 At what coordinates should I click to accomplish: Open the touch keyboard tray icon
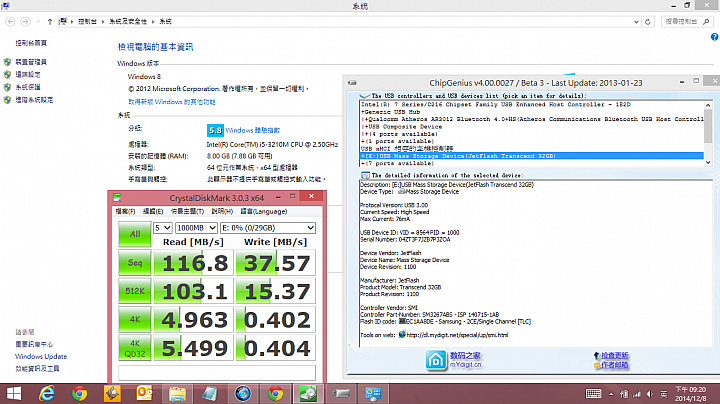pyautogui.click(x=593, y=394)
